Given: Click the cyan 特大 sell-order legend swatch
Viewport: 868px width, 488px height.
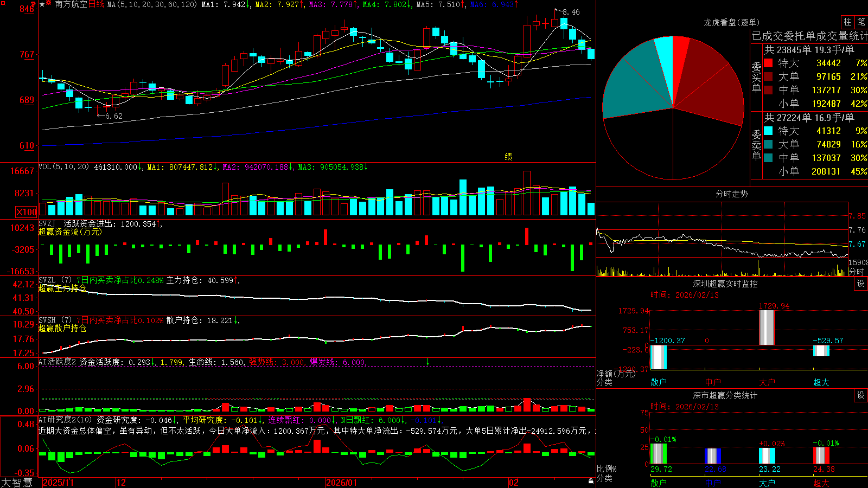Looking at the screenshot, I should tap(768, 131).
